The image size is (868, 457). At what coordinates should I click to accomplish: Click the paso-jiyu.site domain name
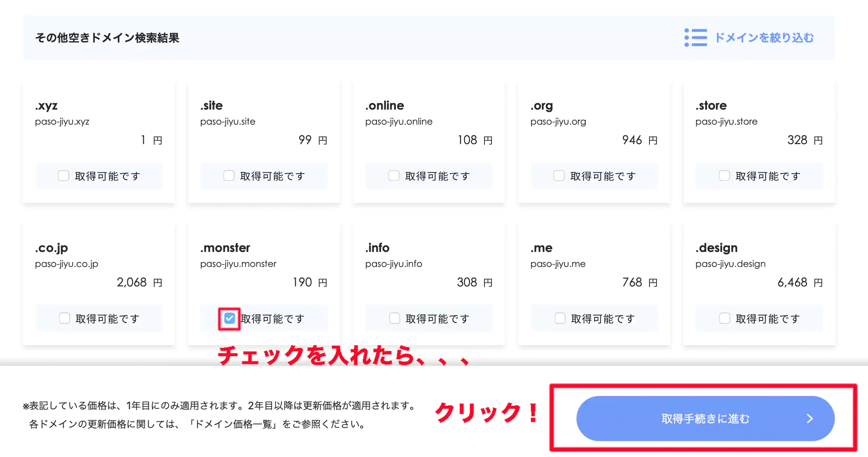pos(228,122)
